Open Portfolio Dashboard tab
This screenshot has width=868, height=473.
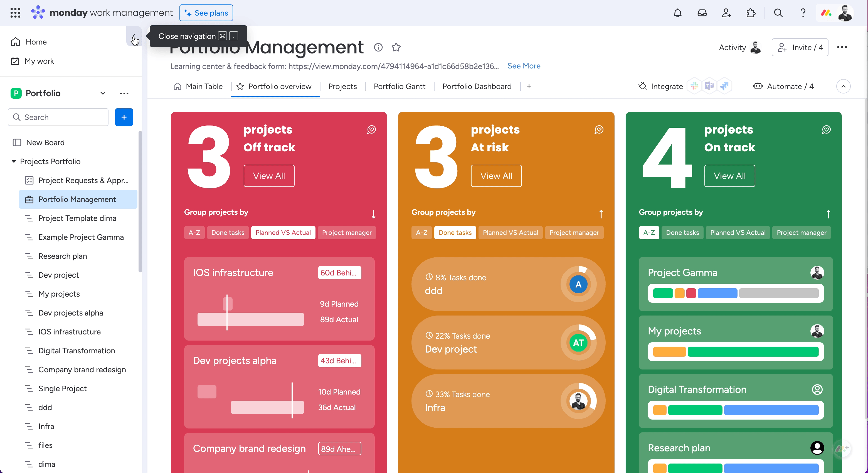[477, 87]
